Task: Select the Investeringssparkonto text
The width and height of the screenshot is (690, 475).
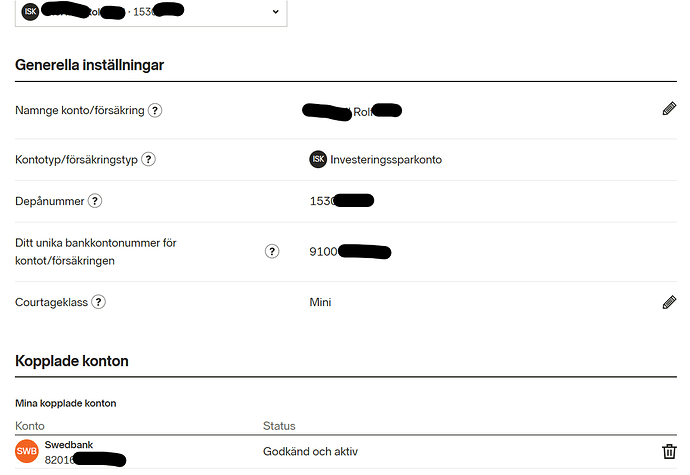Action: (386, 159)
